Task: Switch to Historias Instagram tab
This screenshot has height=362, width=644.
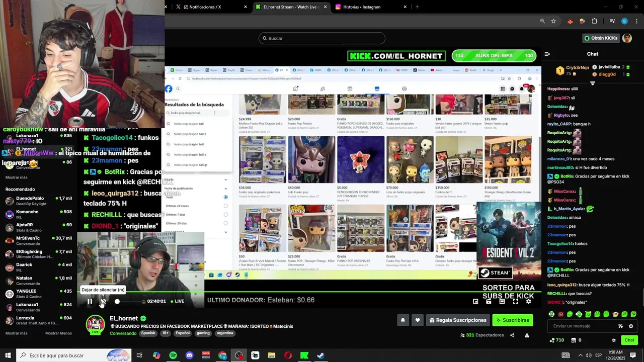Action: coord(370,7)
